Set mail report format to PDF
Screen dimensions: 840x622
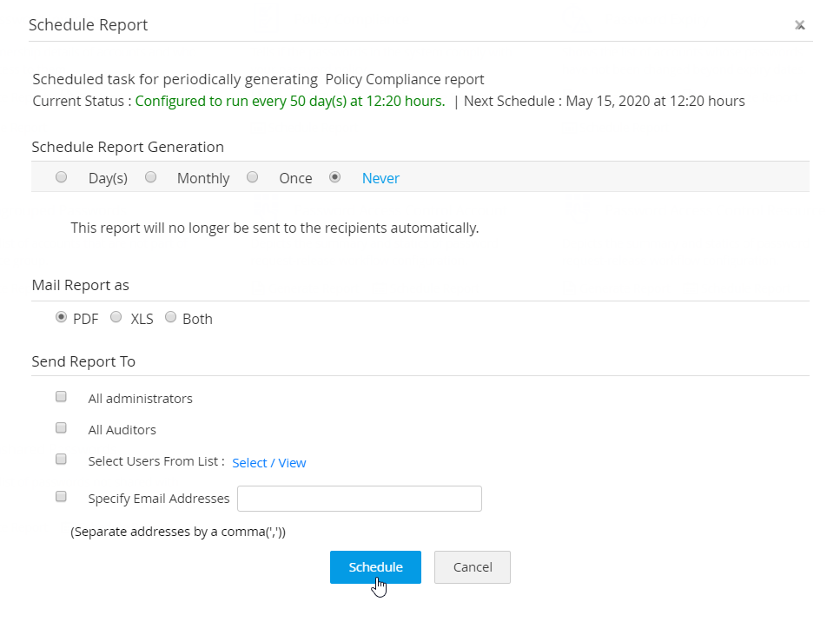61,318
